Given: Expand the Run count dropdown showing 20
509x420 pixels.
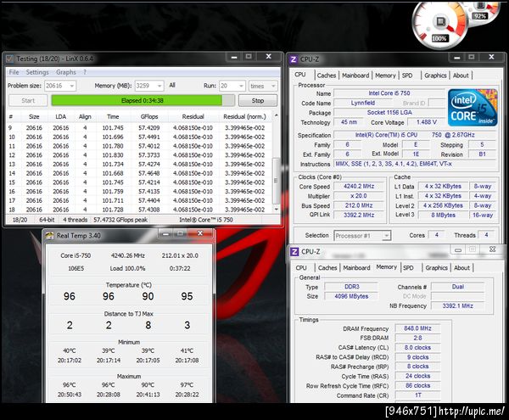Looking at the screenshot, I should [x=241, y=86].
